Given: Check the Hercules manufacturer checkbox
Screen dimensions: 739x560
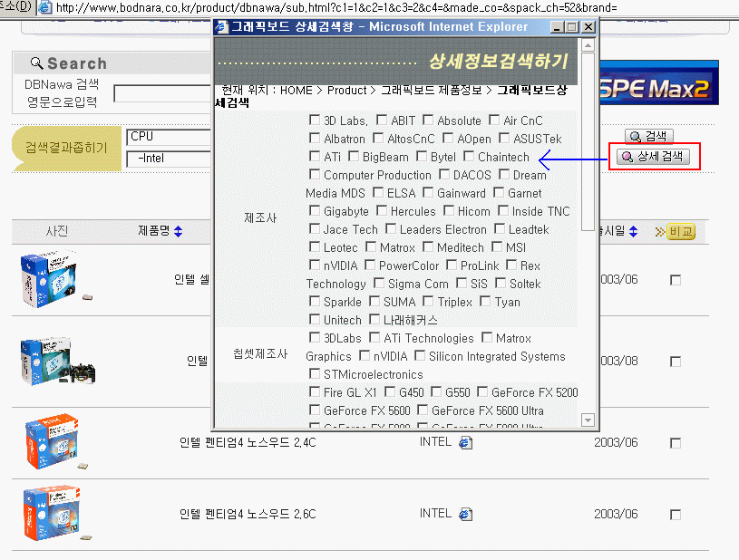Looking at the screenshot, I should click(x=382, y=210).
